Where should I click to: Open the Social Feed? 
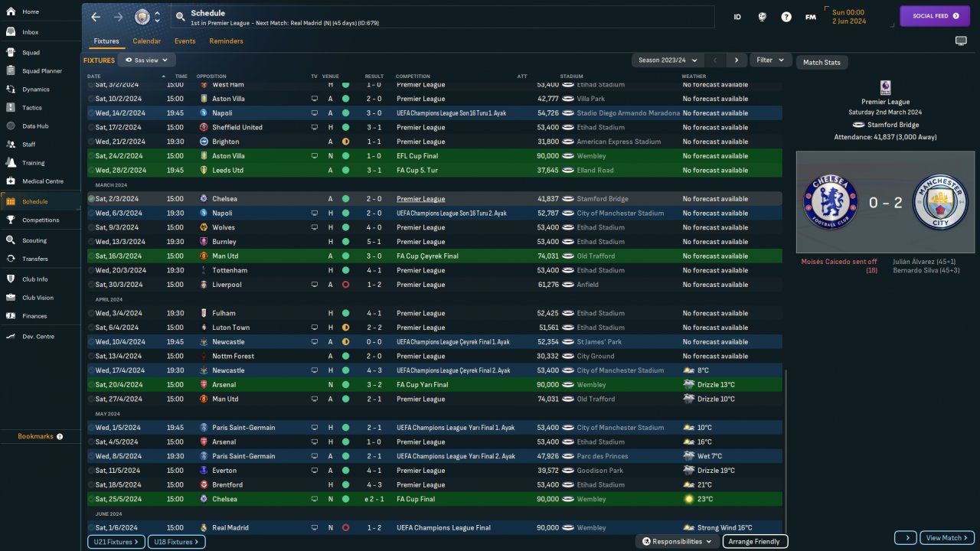click(x=934, y=16)
